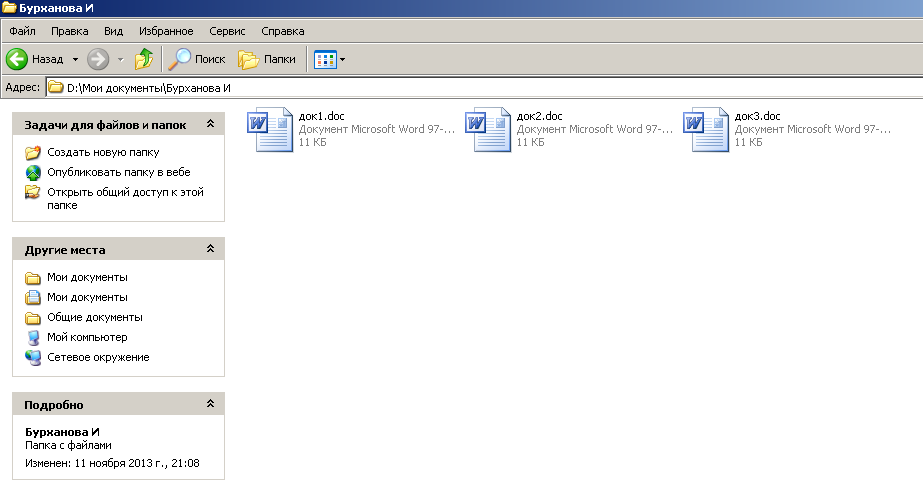Screen dimensions: 923x501
Task: Click the green Back arrow icon
Action: pyautogui.click(x=16, y=59)
